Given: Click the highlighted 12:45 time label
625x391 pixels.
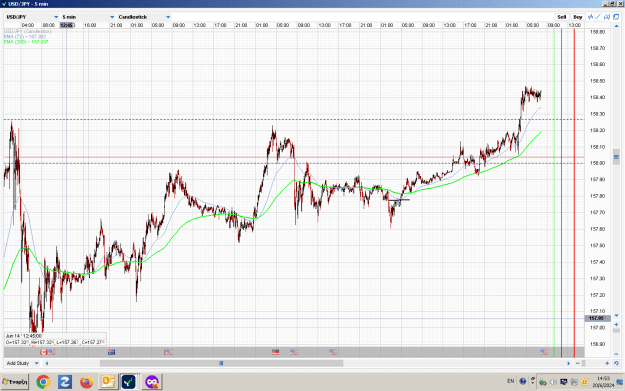Looking at the screenshot, I should [x=67, y=25].
